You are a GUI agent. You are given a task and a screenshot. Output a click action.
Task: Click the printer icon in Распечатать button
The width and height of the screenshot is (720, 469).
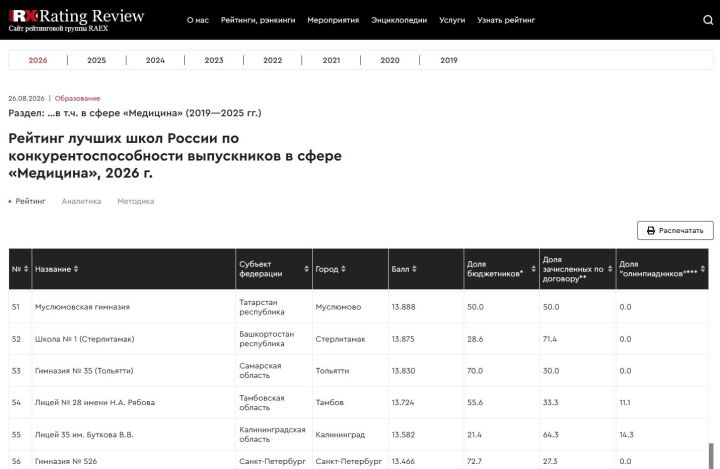(x=651, y=231)
